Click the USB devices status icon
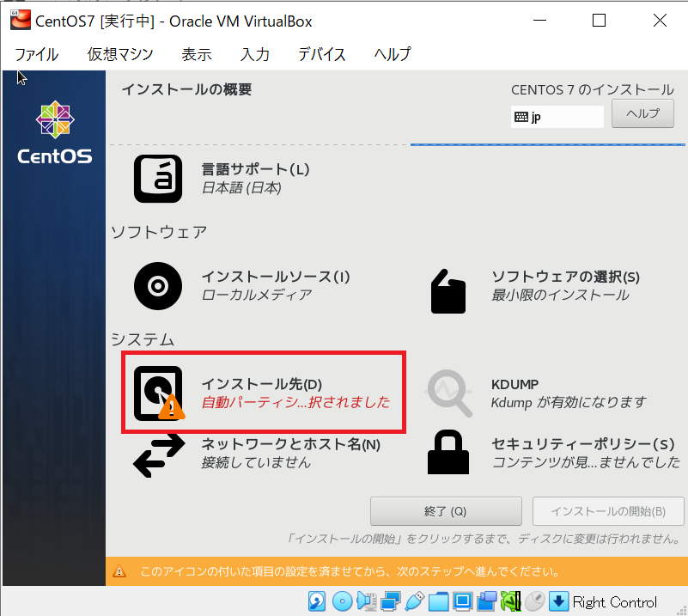 (413, 601)
